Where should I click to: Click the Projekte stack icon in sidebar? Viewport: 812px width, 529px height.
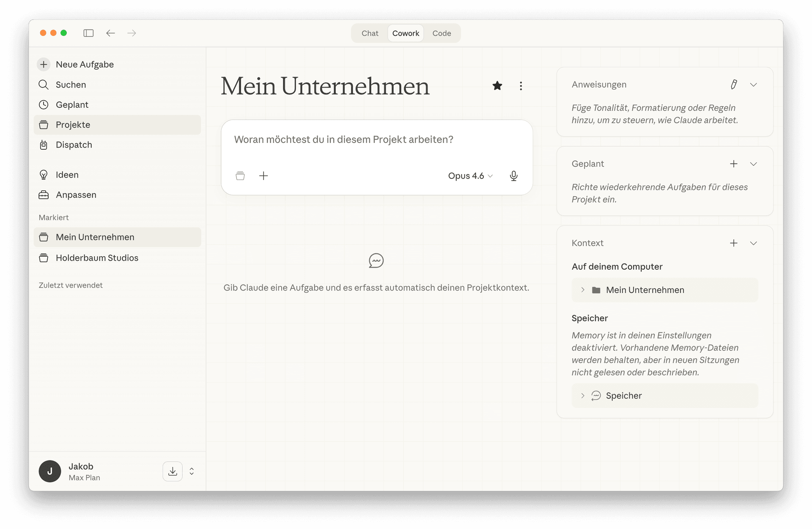pos(44,125)
